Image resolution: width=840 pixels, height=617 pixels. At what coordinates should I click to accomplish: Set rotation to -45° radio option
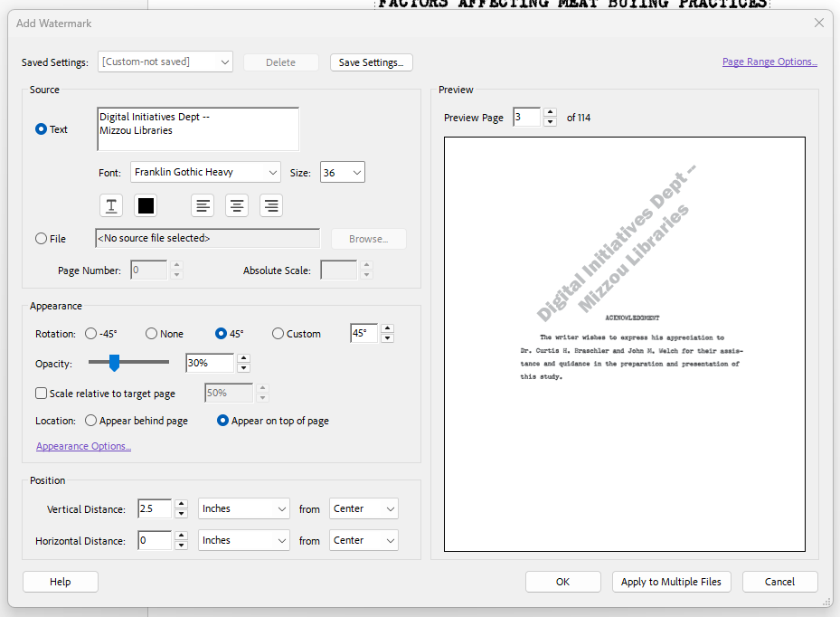pyautogui.click(x=91, y=334)
